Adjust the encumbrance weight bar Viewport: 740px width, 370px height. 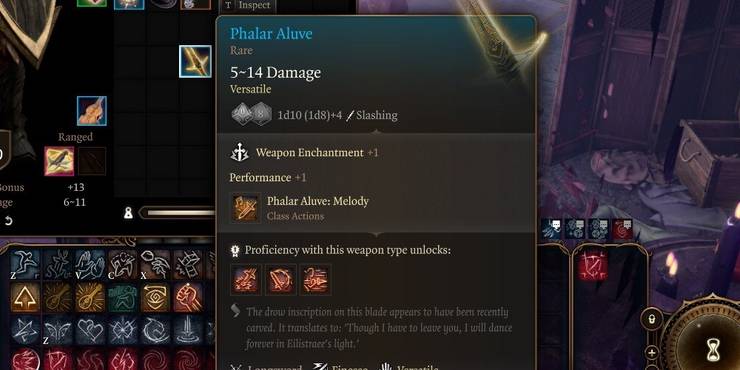pos(179,213)
